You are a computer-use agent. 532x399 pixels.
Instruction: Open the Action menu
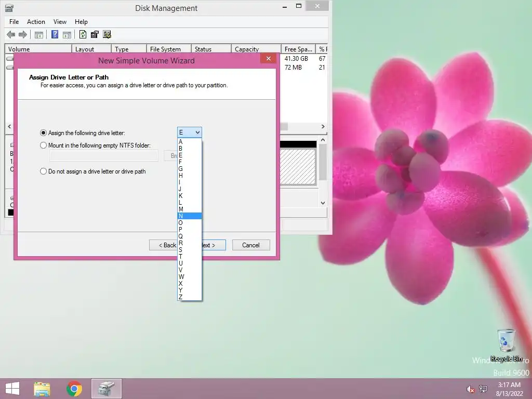tap(36, 22)
